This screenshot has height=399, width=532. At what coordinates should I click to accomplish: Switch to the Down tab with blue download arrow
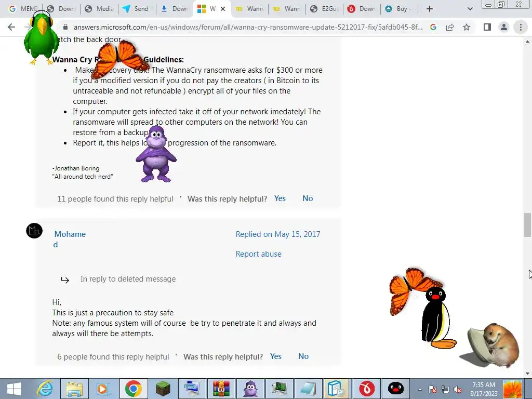[175, 9]
